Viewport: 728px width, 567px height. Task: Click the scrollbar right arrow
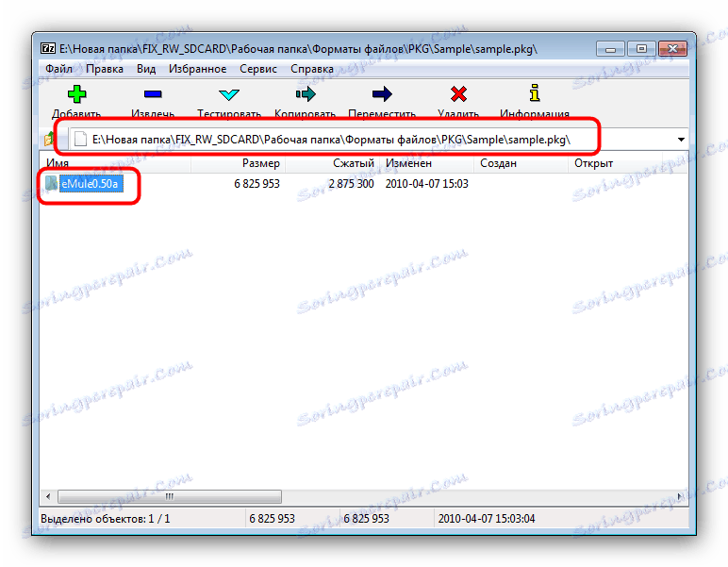point(680,496)
